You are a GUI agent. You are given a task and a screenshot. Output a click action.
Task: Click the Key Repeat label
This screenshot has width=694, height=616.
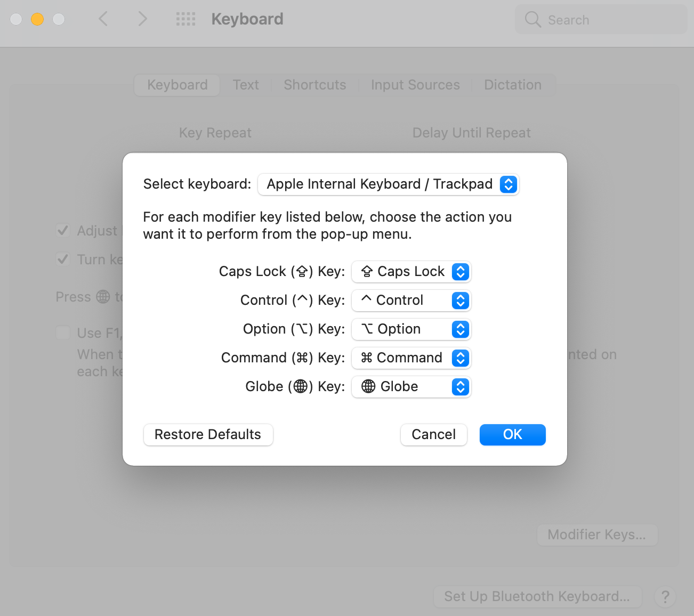pyautogui.click(x=215, y=133)
